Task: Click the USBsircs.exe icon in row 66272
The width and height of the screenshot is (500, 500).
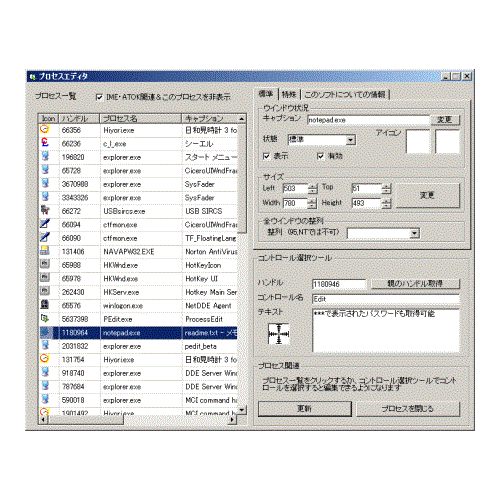Action: (45, 210)
